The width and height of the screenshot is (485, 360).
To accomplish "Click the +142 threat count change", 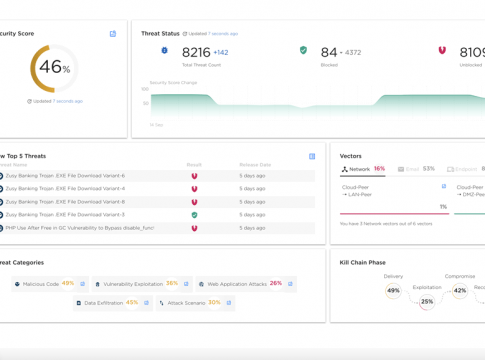I will [x=221, y=53].
